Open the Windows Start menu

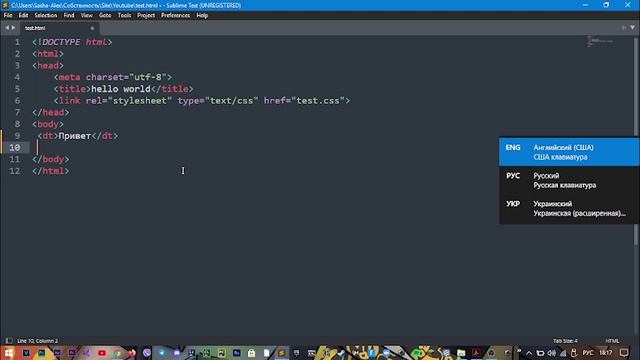[9, 353]
